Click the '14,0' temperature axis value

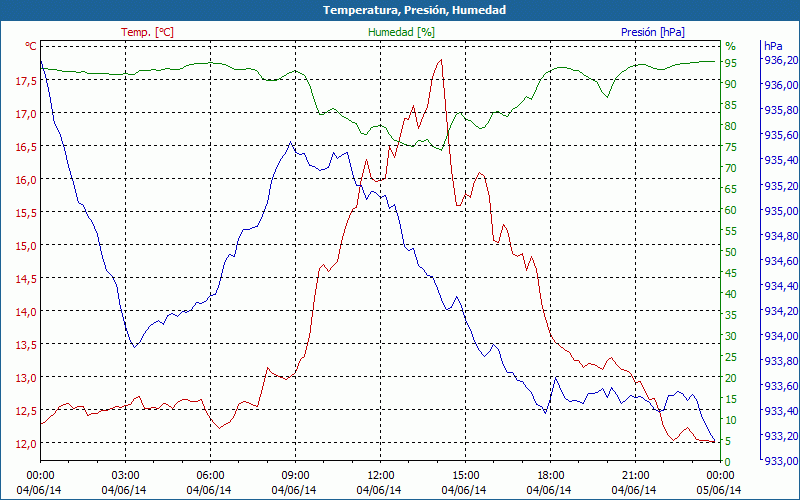pyautogui.click(x=27, y=311)
